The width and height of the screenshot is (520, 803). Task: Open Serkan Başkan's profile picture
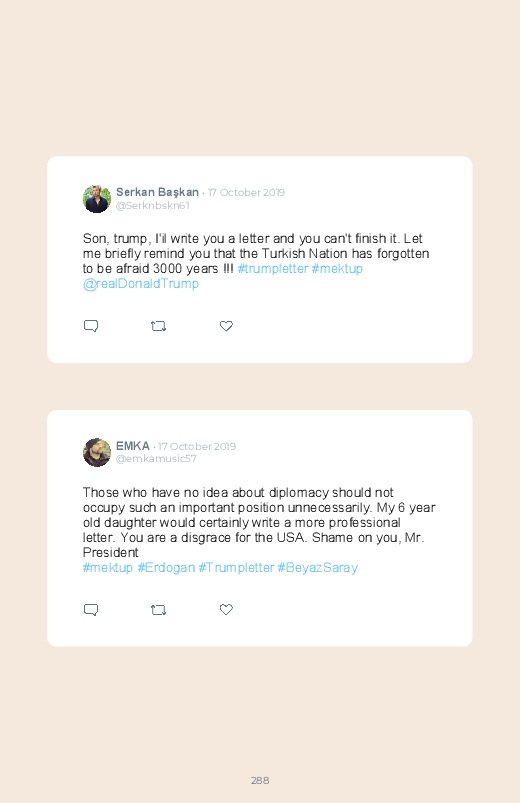click(x=97, y=199)
